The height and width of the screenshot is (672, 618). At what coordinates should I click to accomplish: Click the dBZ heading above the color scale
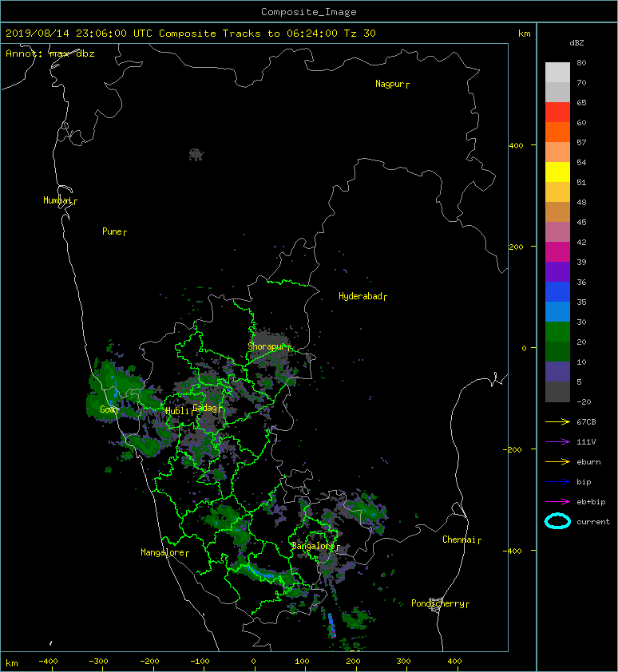click(576, 43)
